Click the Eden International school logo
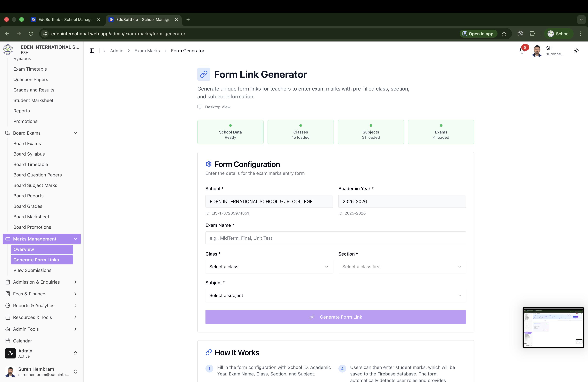 click(8, 49)
